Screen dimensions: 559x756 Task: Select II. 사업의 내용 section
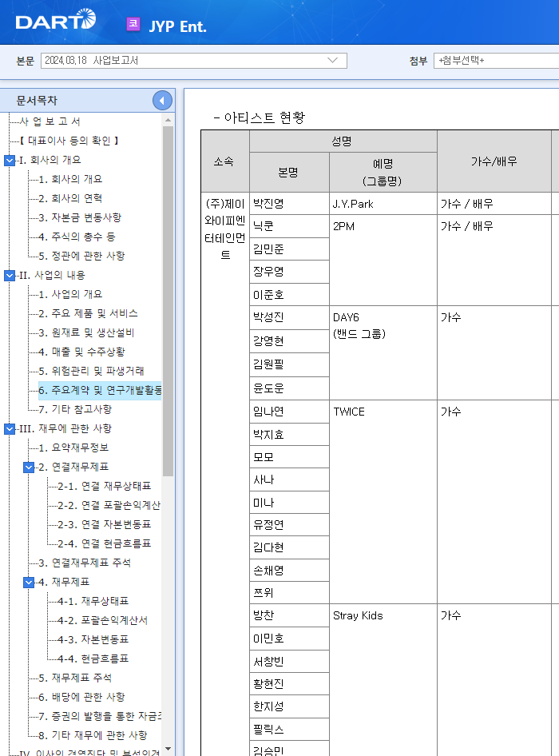pos(52,275)
